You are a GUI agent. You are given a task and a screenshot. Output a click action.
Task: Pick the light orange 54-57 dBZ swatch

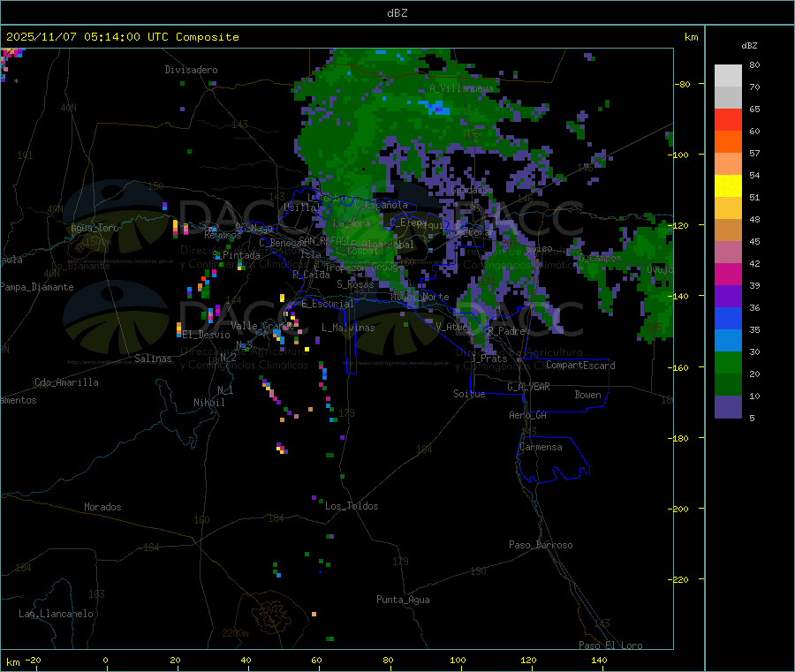click(728, 163)
